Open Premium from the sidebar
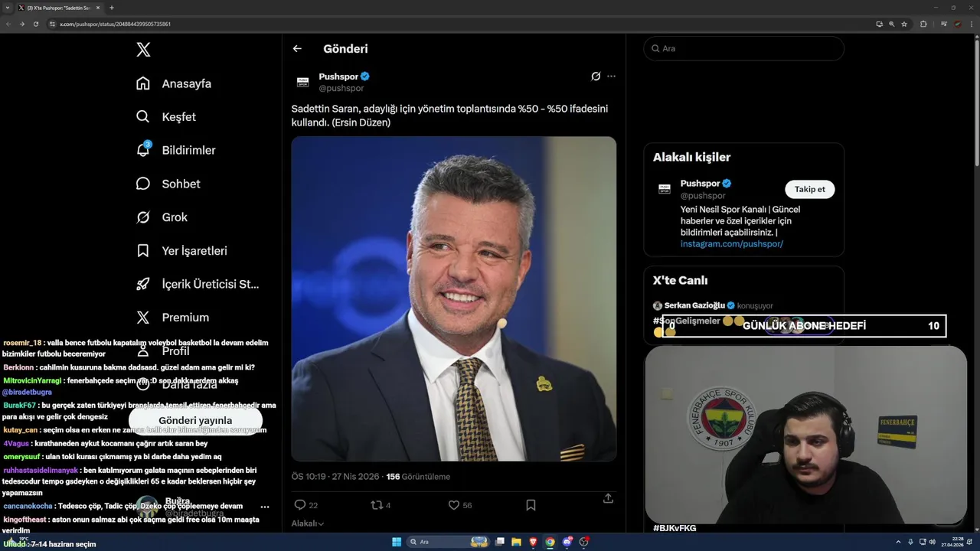This screenshot has width=980, height=551. (x=172, y=317)
